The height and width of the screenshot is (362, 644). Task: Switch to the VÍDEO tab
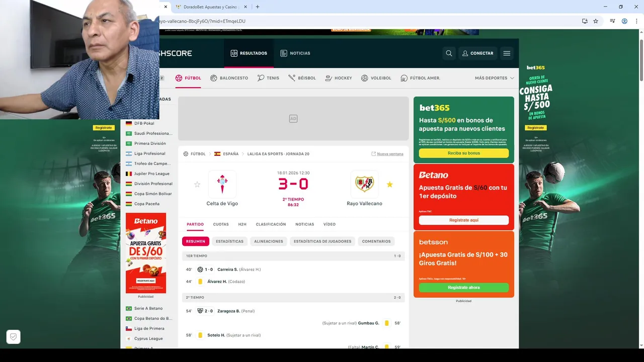tap(329, 224)
